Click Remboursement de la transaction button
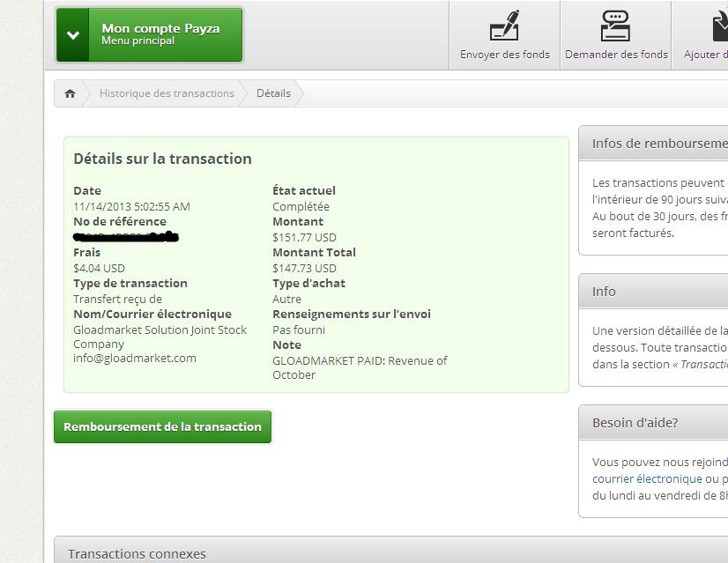Image resolution: width=728 pixels, height=563 pixels. coord(162,426)
